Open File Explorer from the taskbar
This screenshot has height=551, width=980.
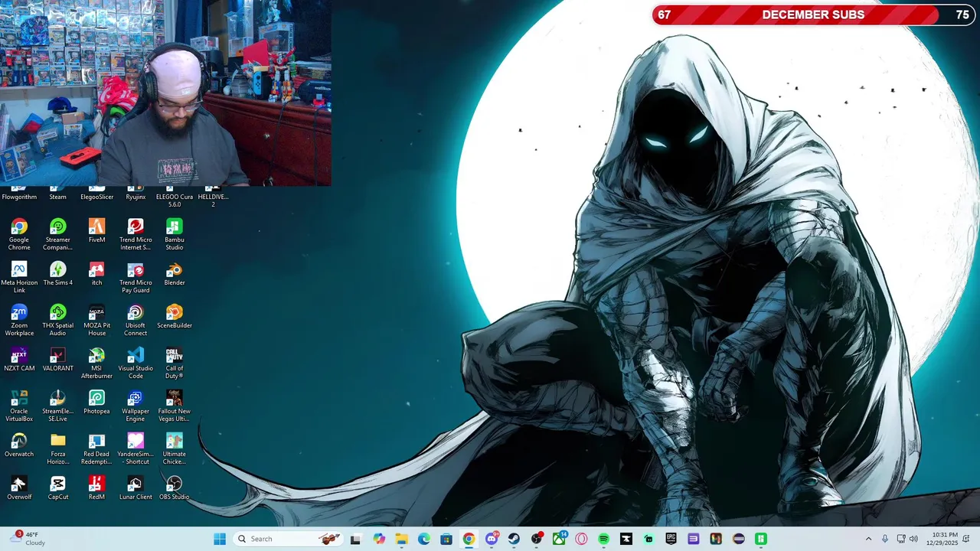401,539
